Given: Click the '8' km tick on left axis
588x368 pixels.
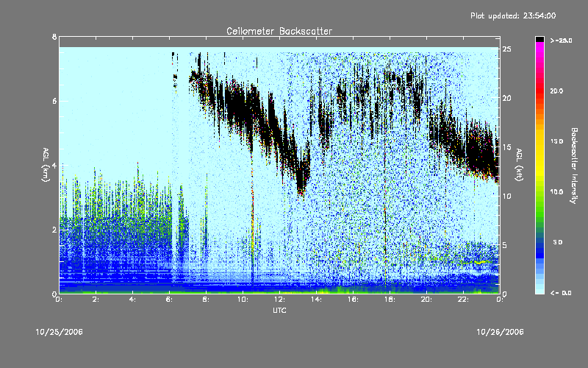Looking at the screenshot, I should pyautogui.click(x=54, y=37).
